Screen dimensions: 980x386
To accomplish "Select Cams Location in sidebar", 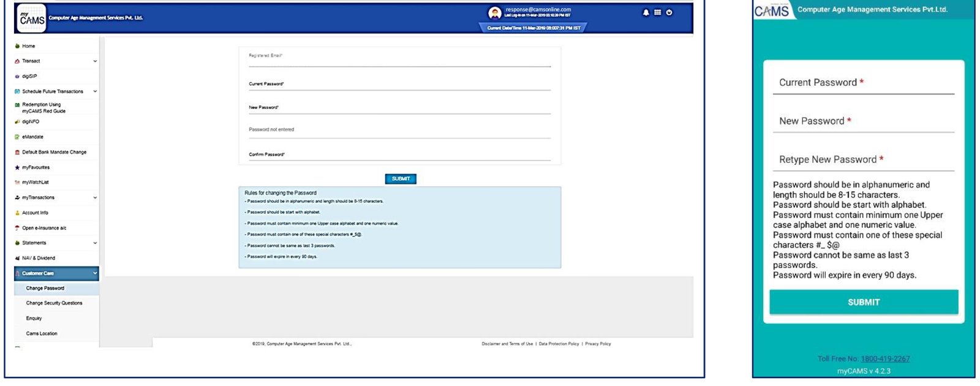I will (x=42, y=333).
